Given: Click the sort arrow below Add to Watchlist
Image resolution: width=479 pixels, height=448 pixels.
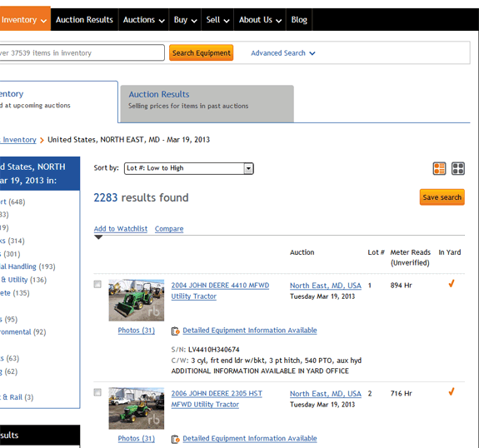Looking at the screenshot, I should pos(98,237).
